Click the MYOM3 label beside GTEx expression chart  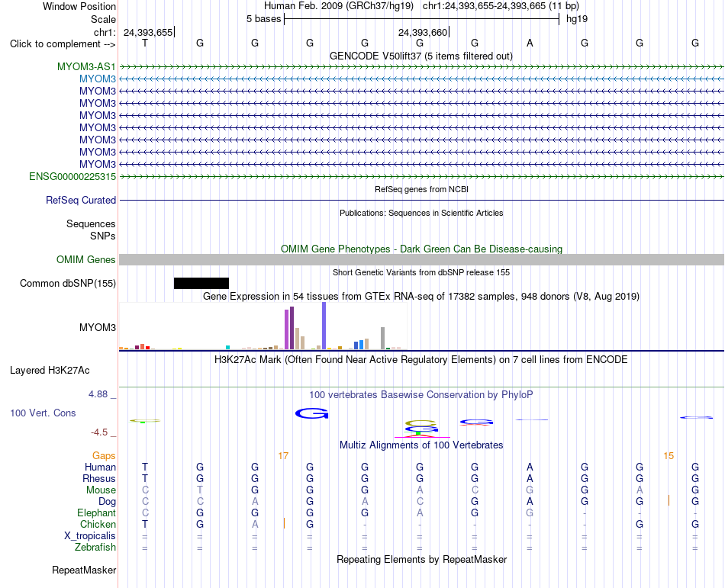click(98, 327)
